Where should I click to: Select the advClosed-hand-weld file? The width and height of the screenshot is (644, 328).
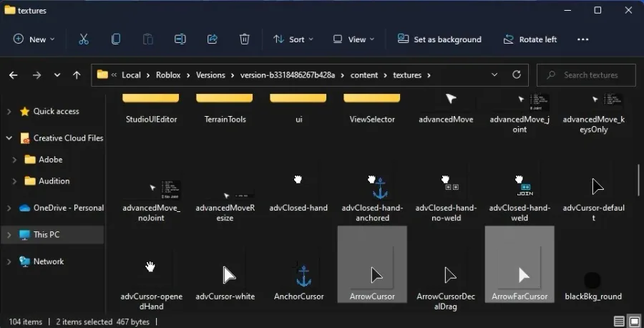coord(519,198)
